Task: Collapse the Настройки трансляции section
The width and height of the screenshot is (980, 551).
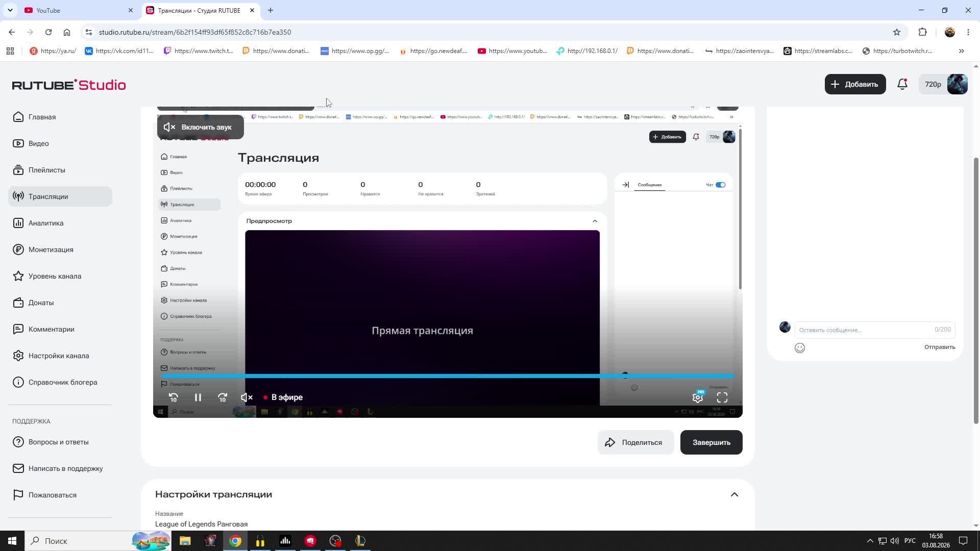Action: 734,494
